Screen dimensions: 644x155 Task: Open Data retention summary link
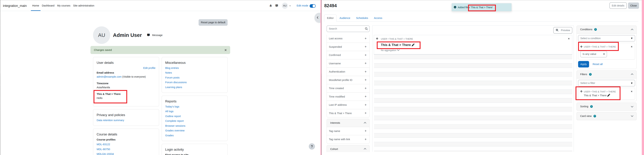(x=110, y=120)
